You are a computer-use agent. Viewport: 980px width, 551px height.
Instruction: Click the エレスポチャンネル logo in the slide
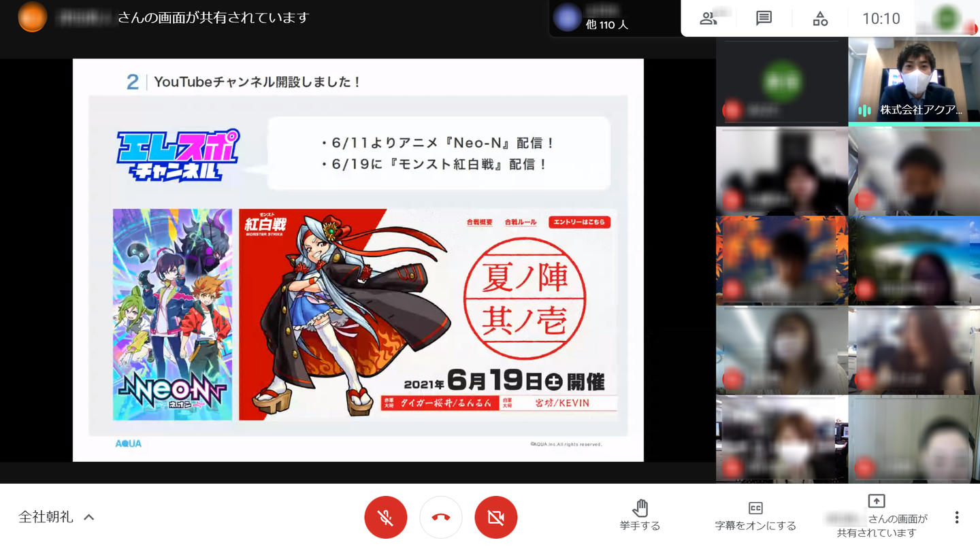pos(178,156)
